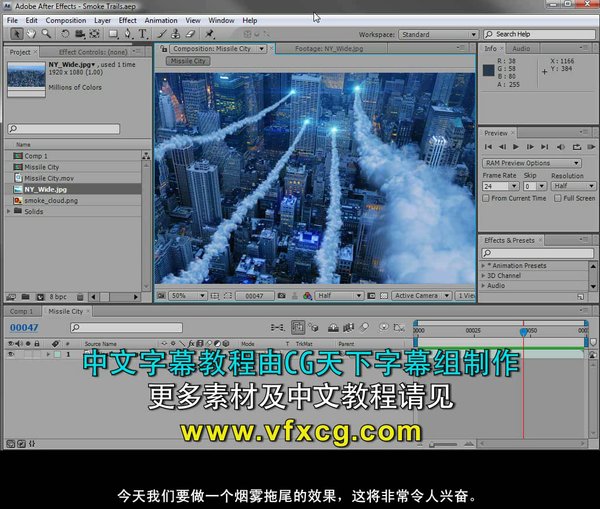Open Preview Resolution Half dropdown

pyautogui.click(x=573, y=186)
